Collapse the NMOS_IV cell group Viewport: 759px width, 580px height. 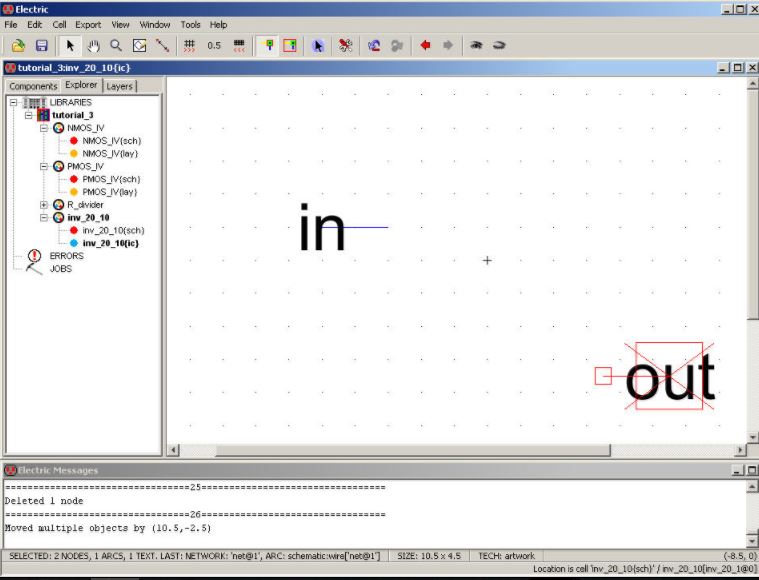(44, 128)
